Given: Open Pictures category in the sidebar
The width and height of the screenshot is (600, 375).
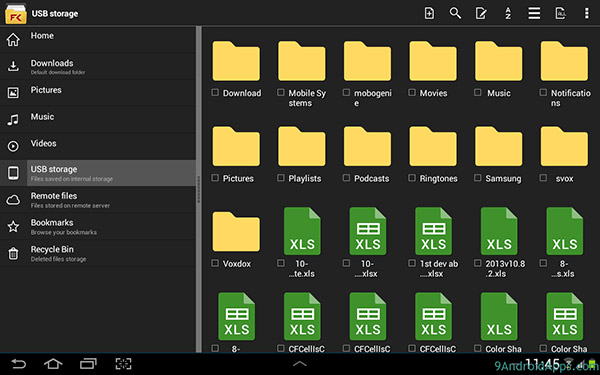Looking at the screenshot, I should point(98,93).
